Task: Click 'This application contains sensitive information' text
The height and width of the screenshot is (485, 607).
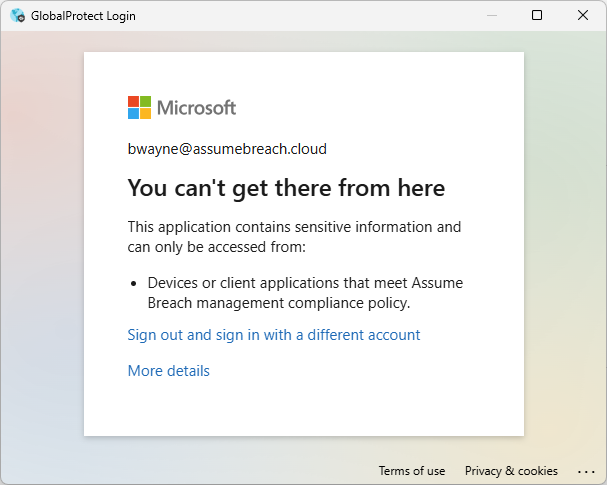Action: [x=294, y=237]
